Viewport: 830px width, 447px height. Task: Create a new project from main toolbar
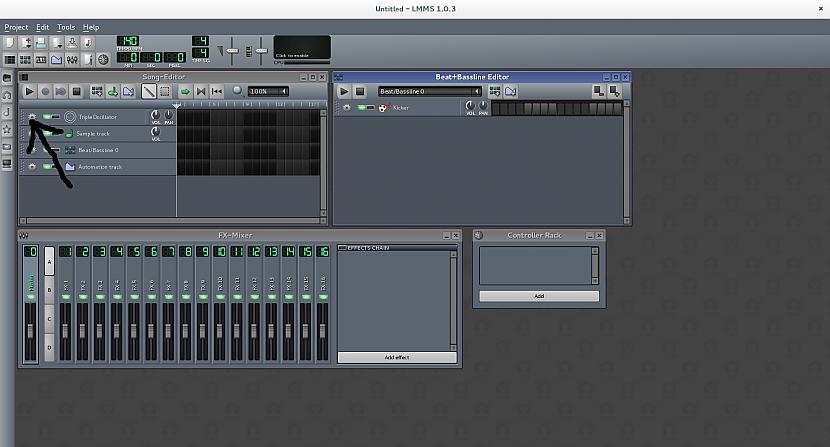click(10, 43)
